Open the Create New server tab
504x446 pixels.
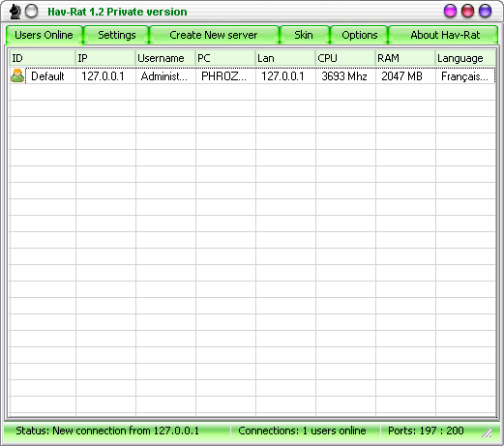point(214,35)
